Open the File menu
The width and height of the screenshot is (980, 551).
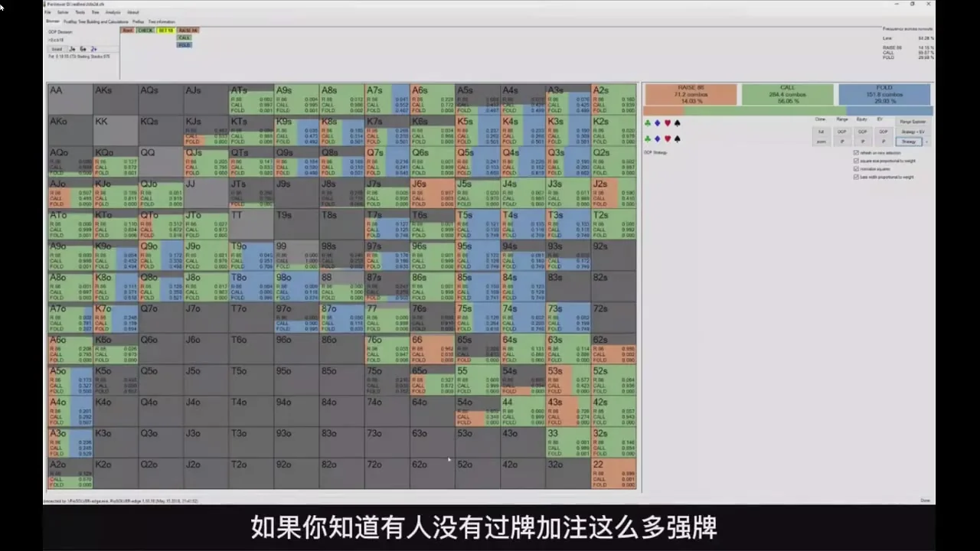pyautogui.click(x=48, y=13)
